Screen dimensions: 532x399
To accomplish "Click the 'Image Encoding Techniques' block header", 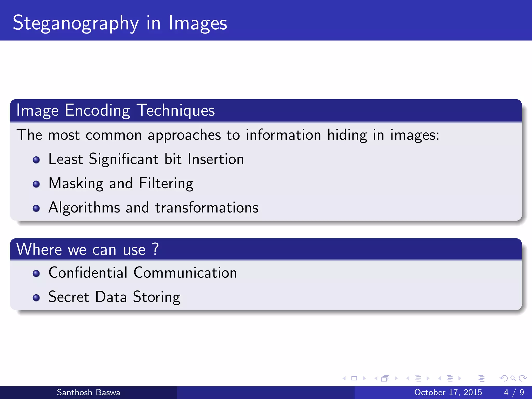I will pyautogui.click(x=116, y=110).
